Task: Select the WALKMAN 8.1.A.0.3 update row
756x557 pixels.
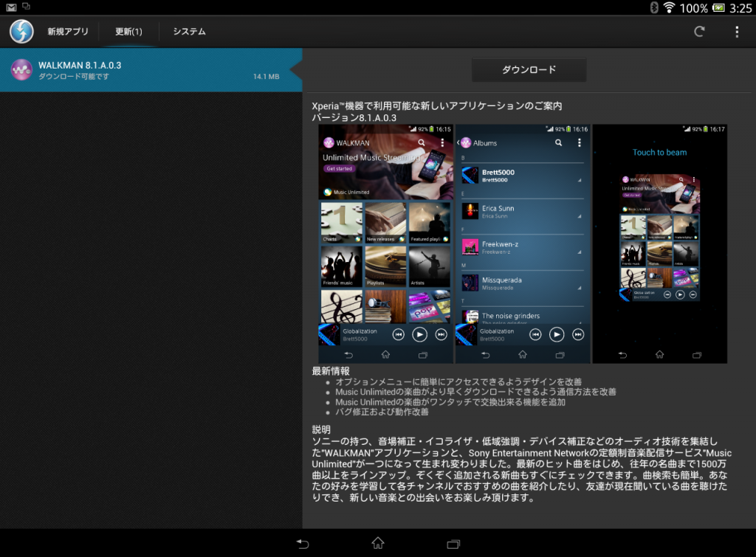Action: pos(151,70)
